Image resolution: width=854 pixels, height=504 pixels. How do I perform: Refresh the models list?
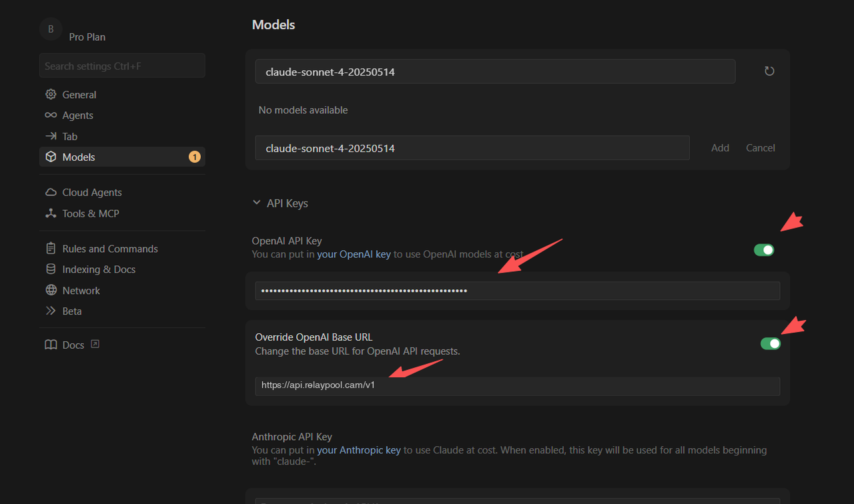point(769,71)
